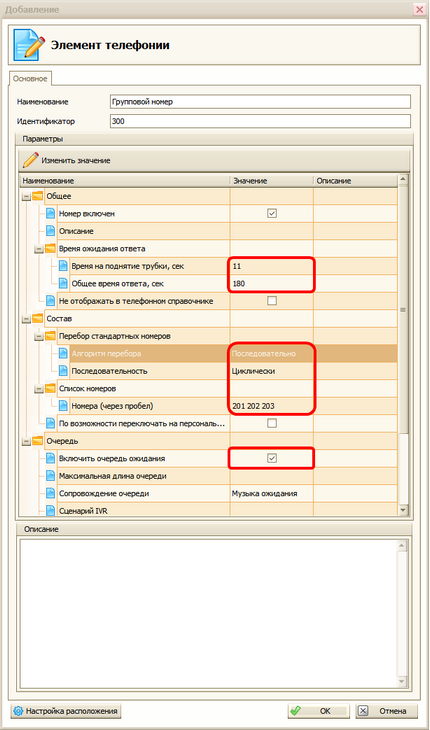The width and height of the screenshot is (430, 730).
Task: Click the pencil icon next to Изменить значение
Action: pyautogui.click(x=31, y=161)
